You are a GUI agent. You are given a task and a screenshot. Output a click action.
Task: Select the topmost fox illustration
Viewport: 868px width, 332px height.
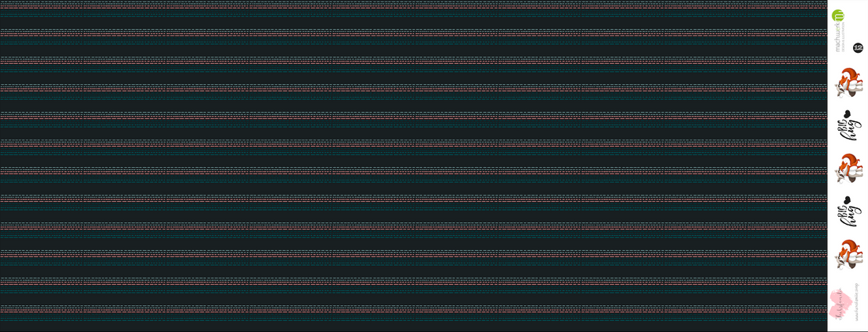click(x=847, y=84)
